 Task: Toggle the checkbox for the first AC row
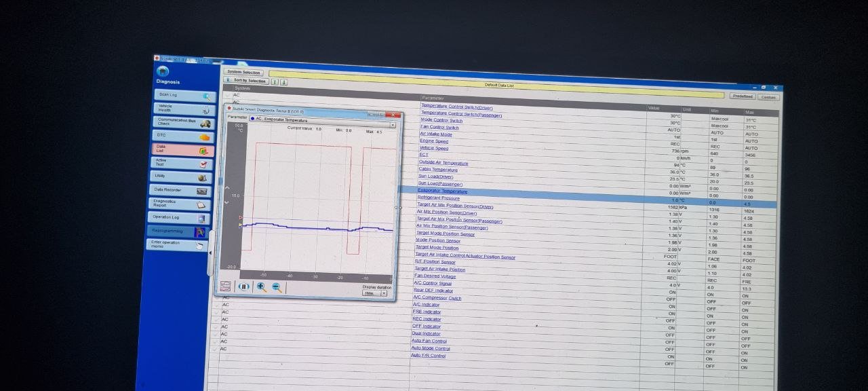pos(228,95)
